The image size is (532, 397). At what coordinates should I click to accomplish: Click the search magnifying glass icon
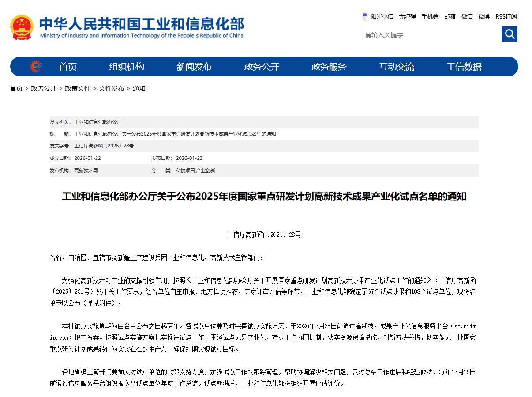click(510, 34)
